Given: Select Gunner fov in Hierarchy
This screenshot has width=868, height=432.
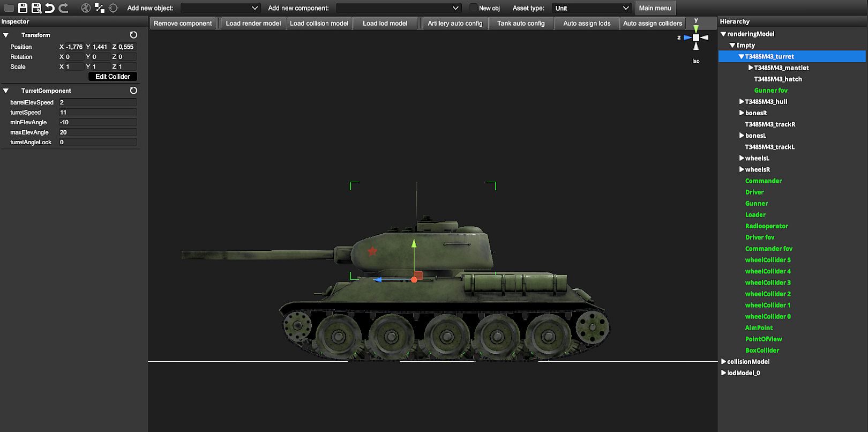Looking at the screenshot, I should [x=771, y=90].
